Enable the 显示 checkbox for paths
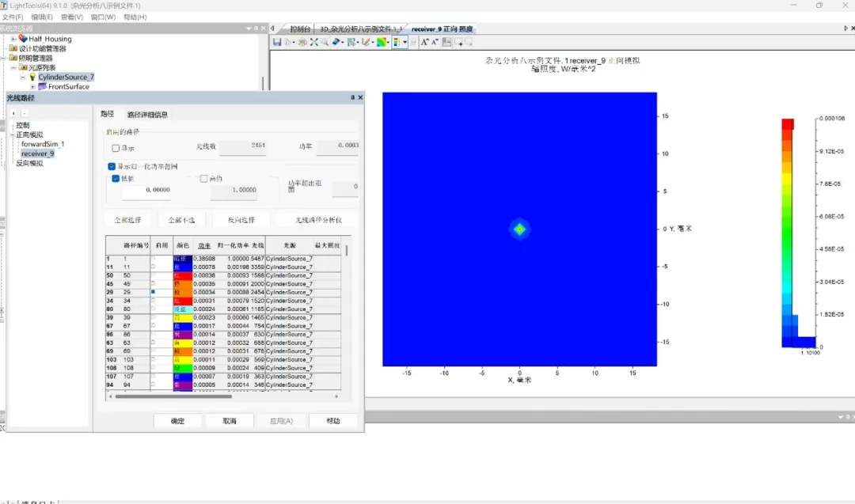Viewport: 855px width, 504px height. coord(116,148)
